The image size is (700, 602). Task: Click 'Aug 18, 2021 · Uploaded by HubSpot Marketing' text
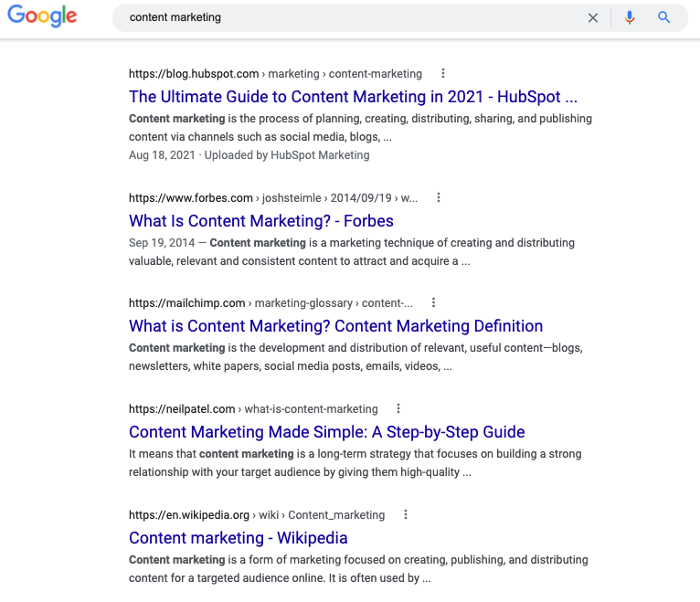coord(249,155)
